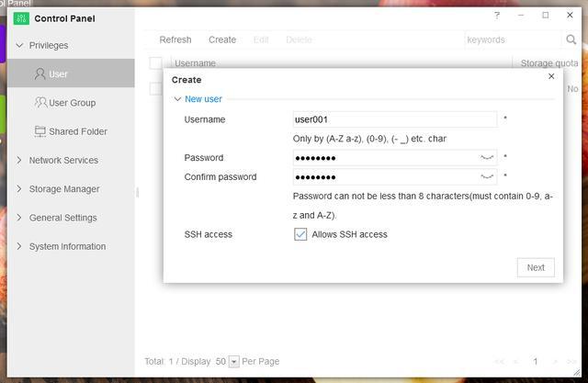Image resolution: width=588 pixels, height=383 pixels.
Task: Open the per page display dropdown
Action: [233, 362]
